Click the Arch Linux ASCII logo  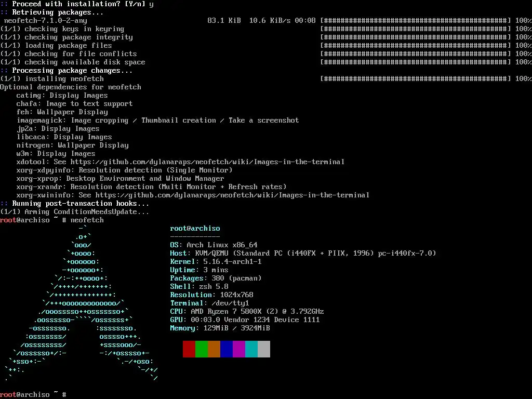82,303
